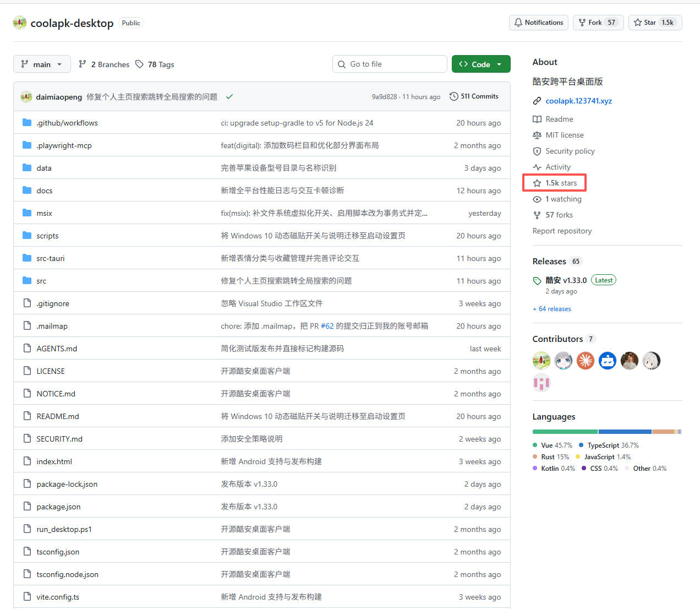Click the eye icon next to 1 watching
Image resolution: width=700 pixels, height=609 pixels.
click(537, 199)
